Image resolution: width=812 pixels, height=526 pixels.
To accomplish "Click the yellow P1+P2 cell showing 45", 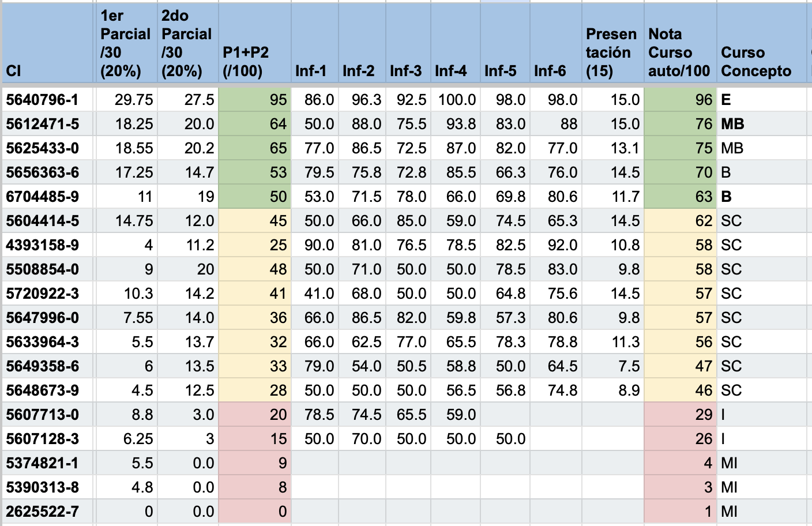I will pyautogui.click(x=254, y=221).
